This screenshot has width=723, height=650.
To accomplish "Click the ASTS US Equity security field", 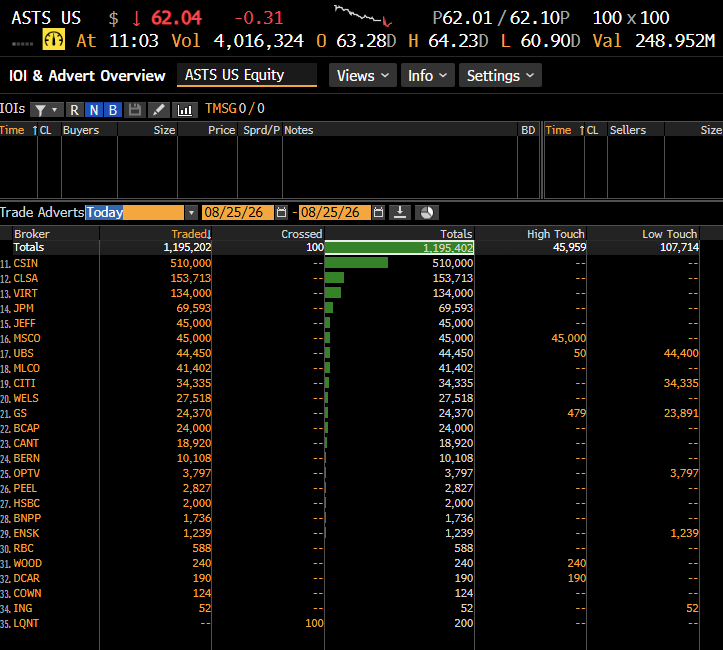I will click(x=247, y=75).
